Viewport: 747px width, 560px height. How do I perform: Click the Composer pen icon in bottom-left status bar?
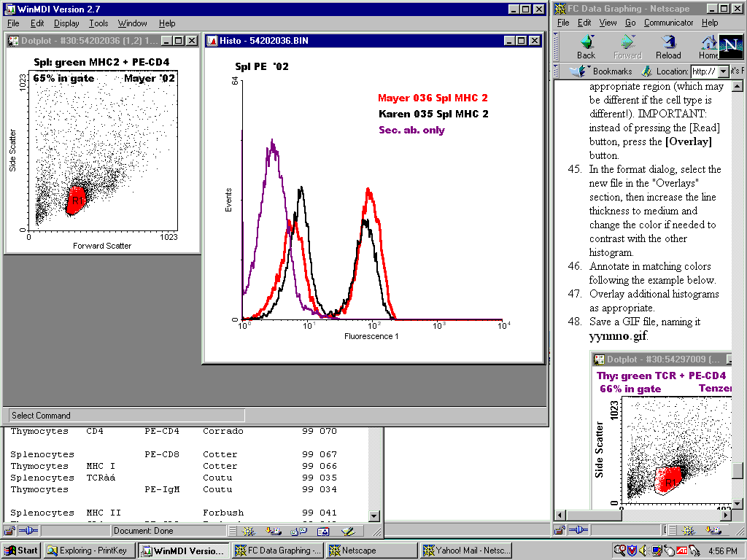point(349,532)
